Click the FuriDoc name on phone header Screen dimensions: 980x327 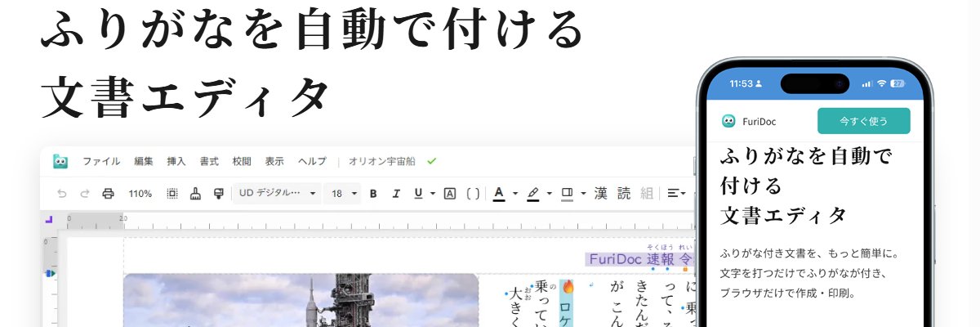coord(759,122)
